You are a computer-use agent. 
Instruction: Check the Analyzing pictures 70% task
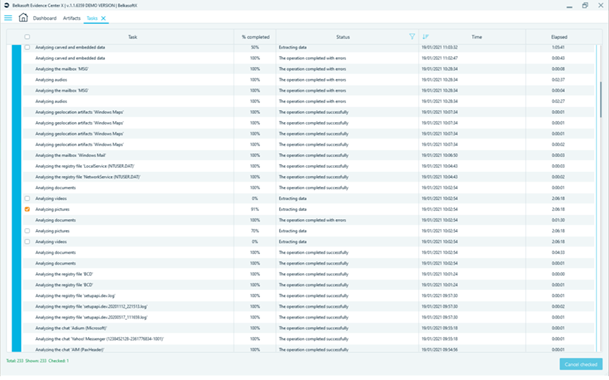click(27, 231)
